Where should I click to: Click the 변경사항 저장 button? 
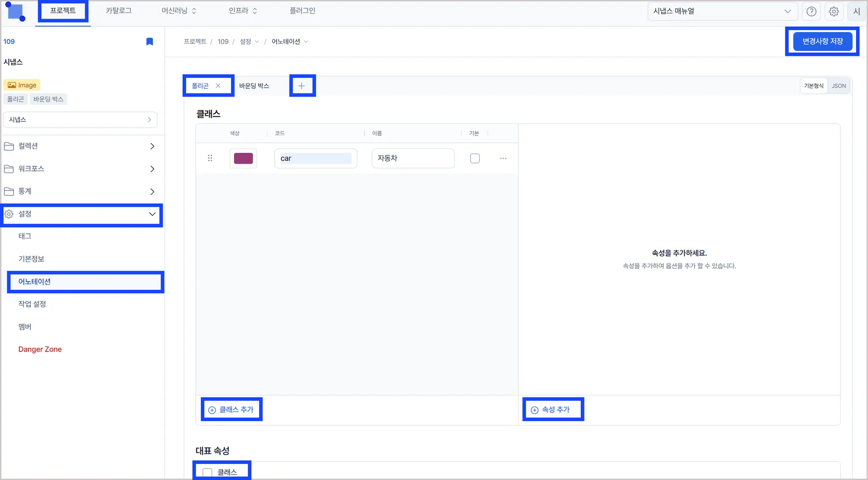click(822, 42)
